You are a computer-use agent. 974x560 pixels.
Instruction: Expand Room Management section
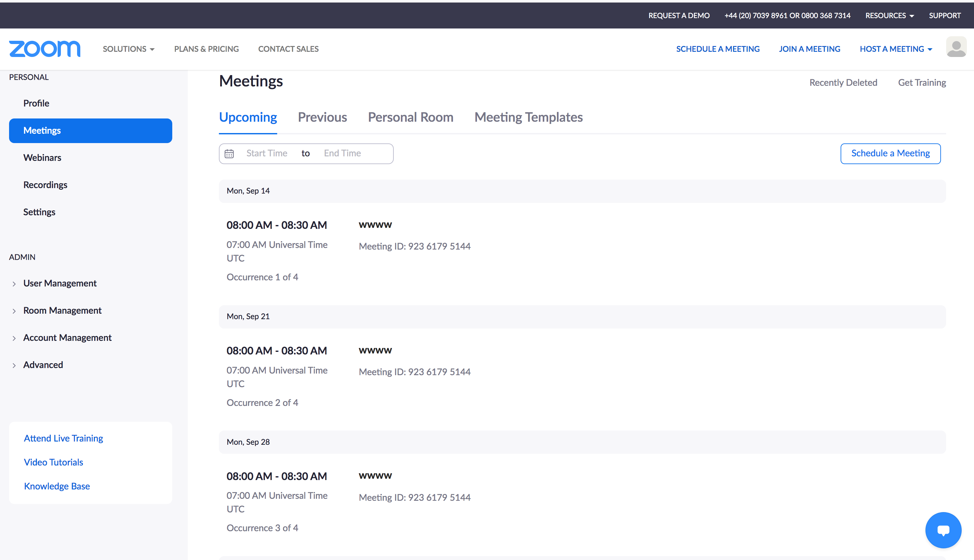(x=62, y=310)
